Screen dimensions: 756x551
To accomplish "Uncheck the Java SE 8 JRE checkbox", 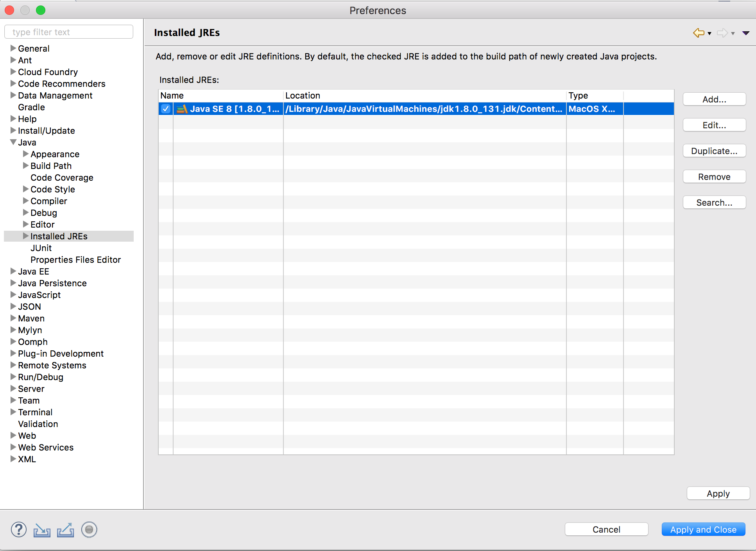I will tap(166, 109).
